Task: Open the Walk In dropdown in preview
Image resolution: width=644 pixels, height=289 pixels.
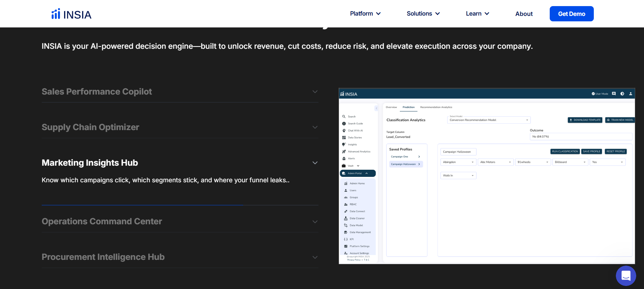Action: coord(458,176)
